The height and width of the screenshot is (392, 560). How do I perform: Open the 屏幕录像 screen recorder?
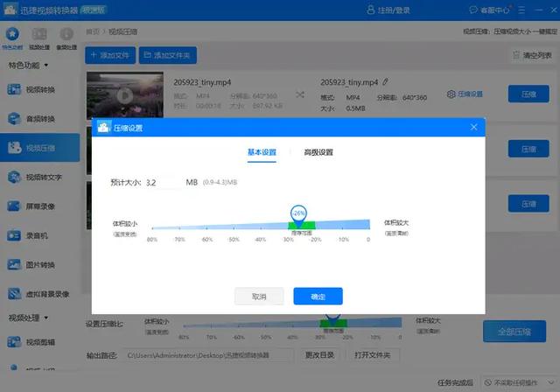tap(31, 206)
